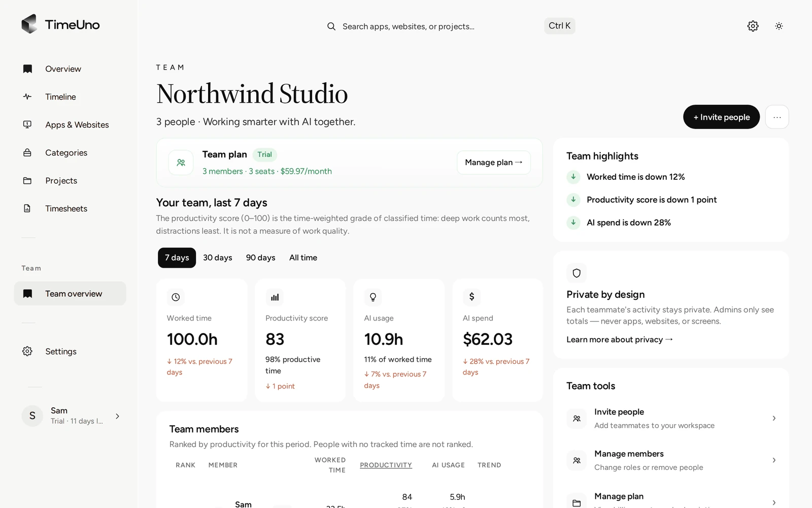This screenshot has height=508, width=812.
Task: Click the '3 members · 3 seats · $59.97/month' text
Action: 267,171
